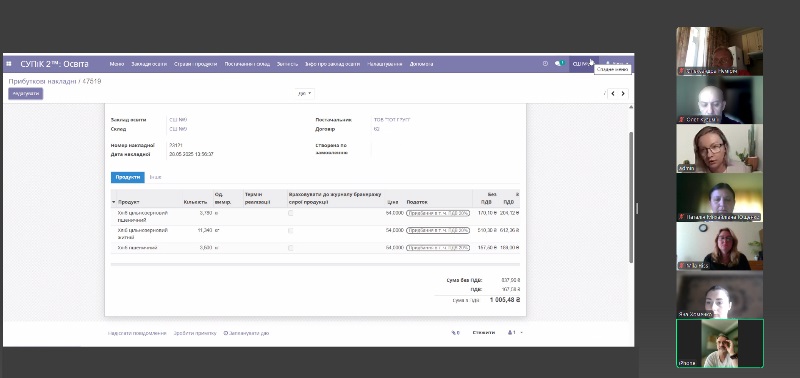
Task: Click the tax tag in the 3,150 quantity row
Action: 438,213
